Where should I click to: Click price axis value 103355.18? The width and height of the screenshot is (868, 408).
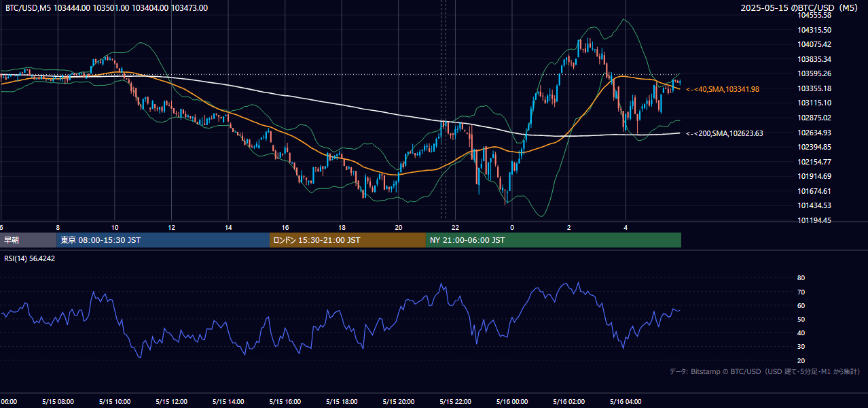coord(814,88)
